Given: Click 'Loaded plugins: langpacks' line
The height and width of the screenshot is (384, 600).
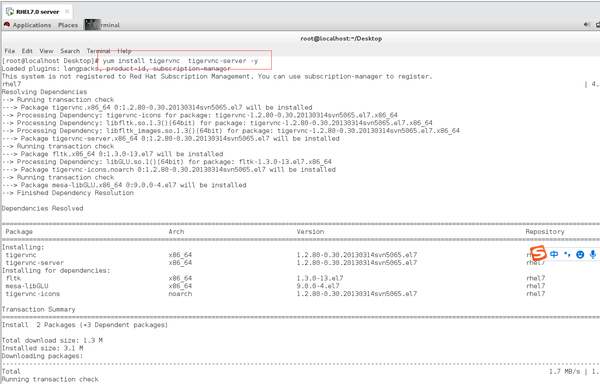Looking at the screenshot, I should click(x=116, y=69).
